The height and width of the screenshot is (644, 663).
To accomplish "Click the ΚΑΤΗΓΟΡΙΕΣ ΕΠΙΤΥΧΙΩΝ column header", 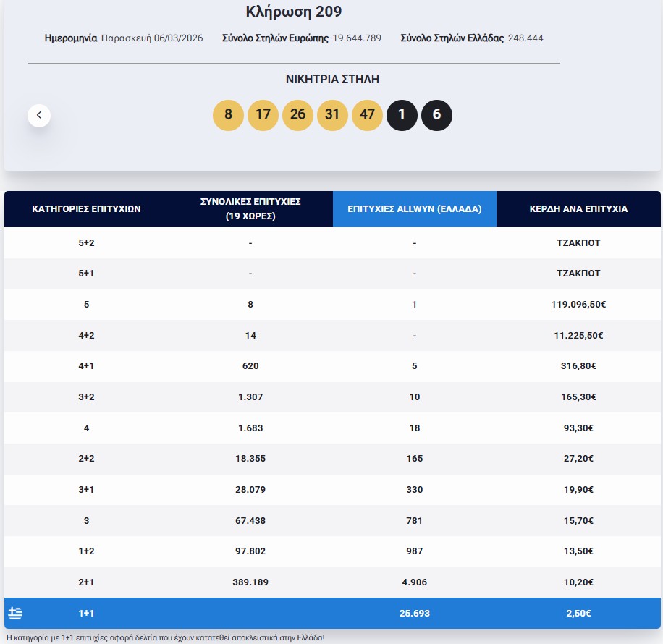I will pyautogui.click(x=86, y=208).
